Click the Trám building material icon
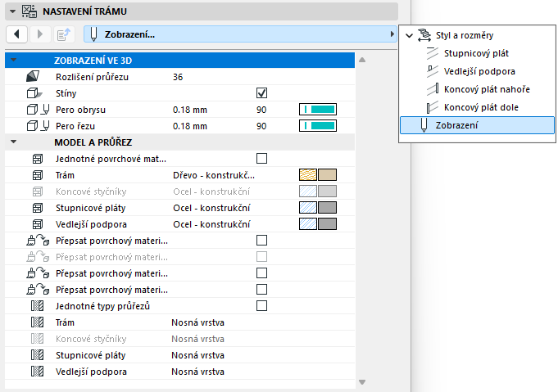Screen dimensions: 558x392 coord(38,175)
